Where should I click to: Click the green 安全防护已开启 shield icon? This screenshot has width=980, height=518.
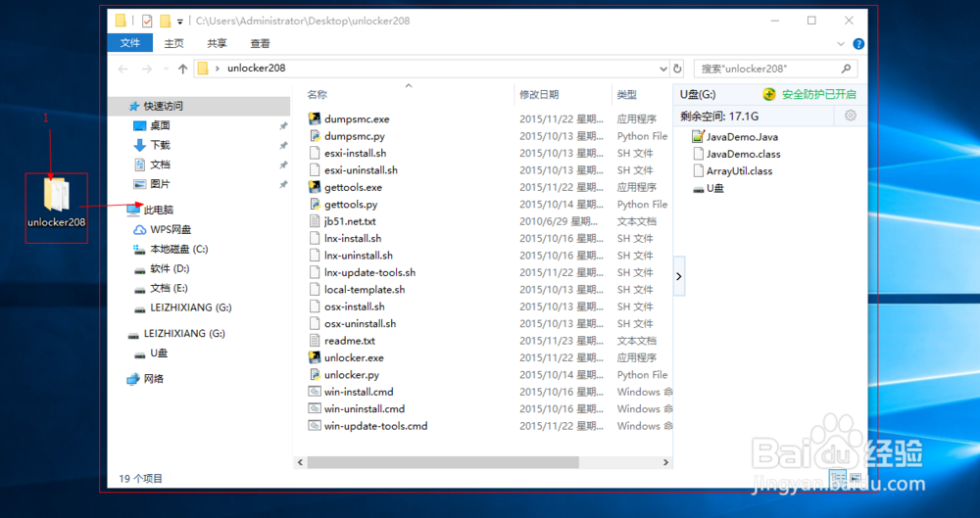coord(769,94)
